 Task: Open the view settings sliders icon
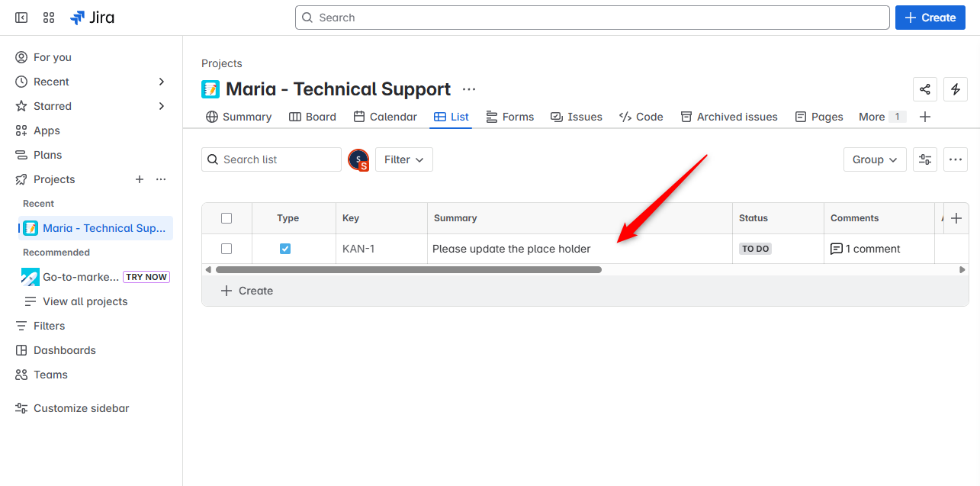click(925, 159)
